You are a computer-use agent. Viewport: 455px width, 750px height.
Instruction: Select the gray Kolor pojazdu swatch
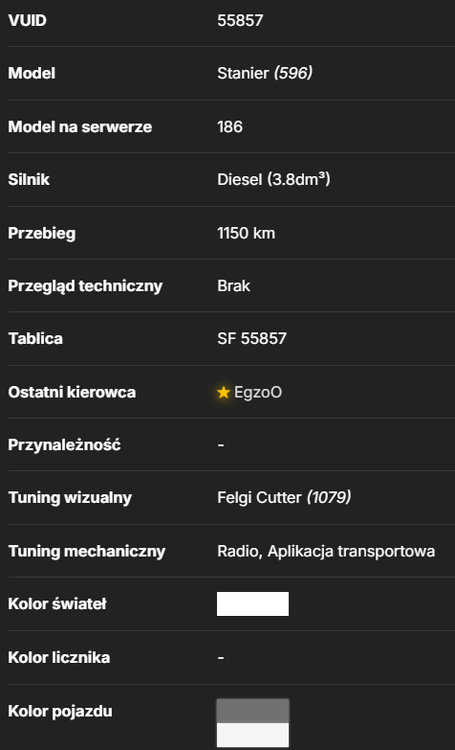pos(253,711)
